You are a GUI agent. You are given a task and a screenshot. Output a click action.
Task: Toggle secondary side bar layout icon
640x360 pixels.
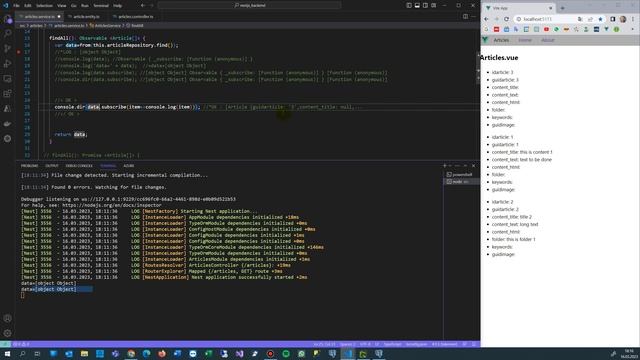point(425,5)
